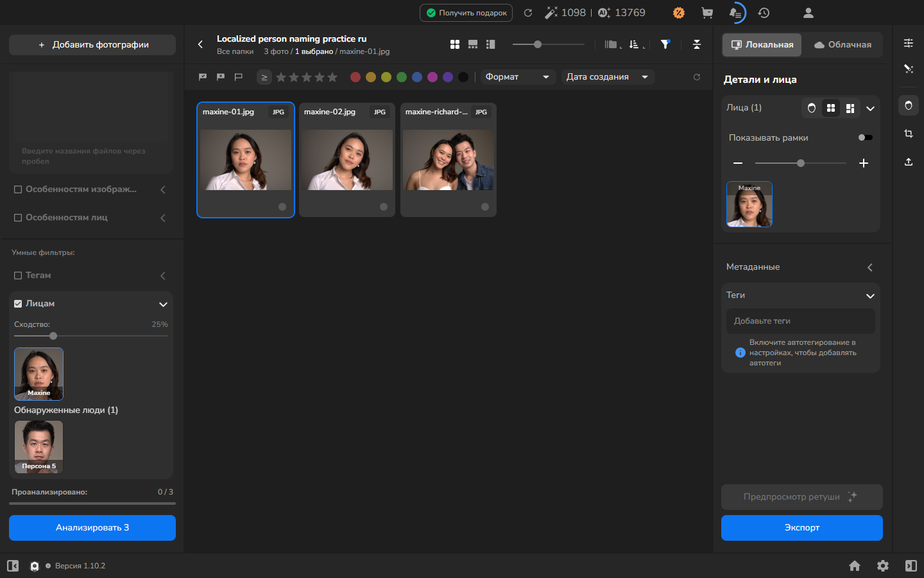Viewport: 924px width, 578px height.
Task: Open the shopping cart icon
Action: (707, 13)
